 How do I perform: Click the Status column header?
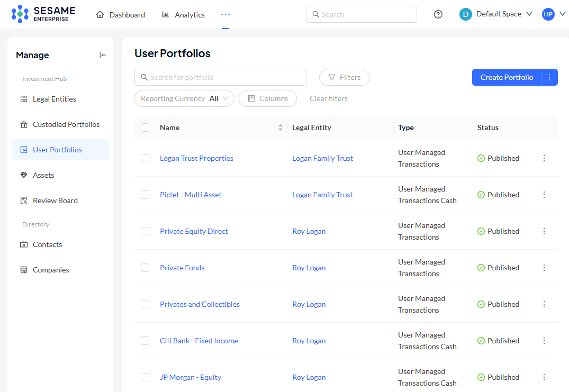[487, 127]
